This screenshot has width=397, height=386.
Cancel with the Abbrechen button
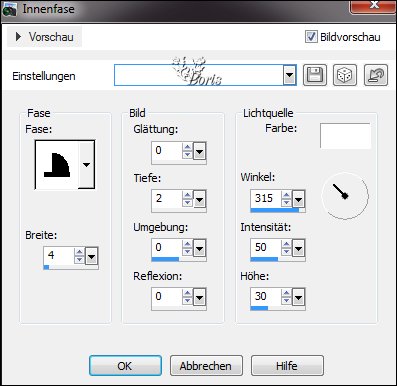pyautogui.click(x=206, y=366)
